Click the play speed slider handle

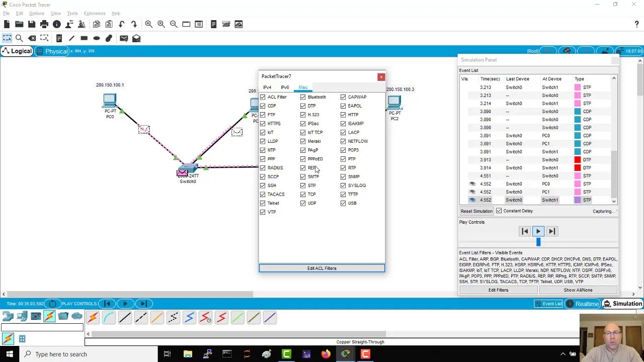[x=538, y=242]
